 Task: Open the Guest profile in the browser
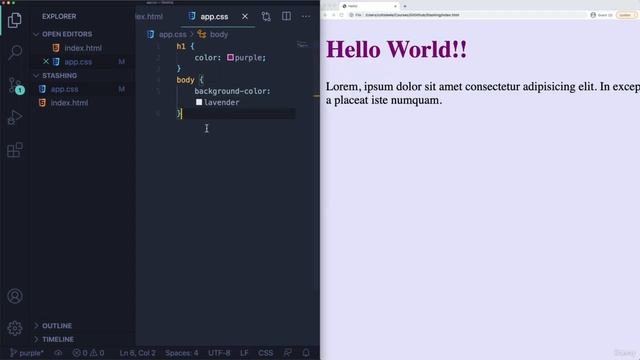[602, 15]
